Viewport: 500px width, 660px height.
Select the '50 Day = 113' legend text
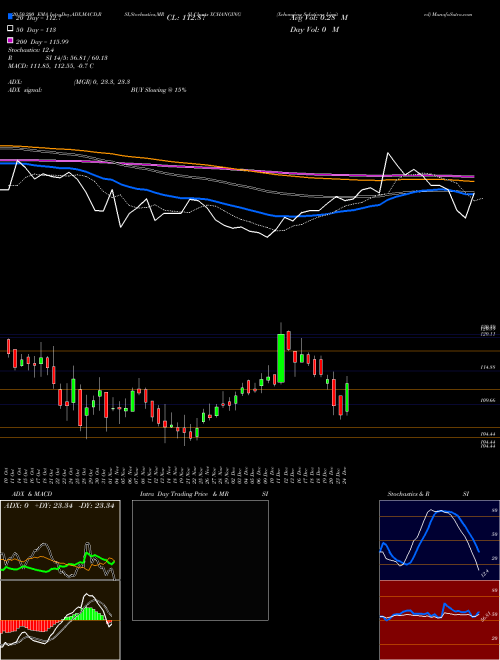(36, 30)
